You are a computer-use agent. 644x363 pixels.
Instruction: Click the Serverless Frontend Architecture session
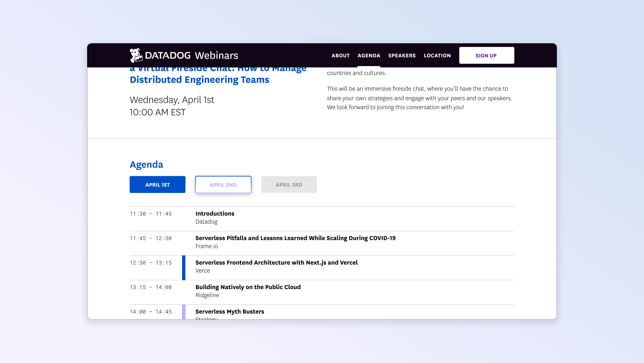coord(276,262)
